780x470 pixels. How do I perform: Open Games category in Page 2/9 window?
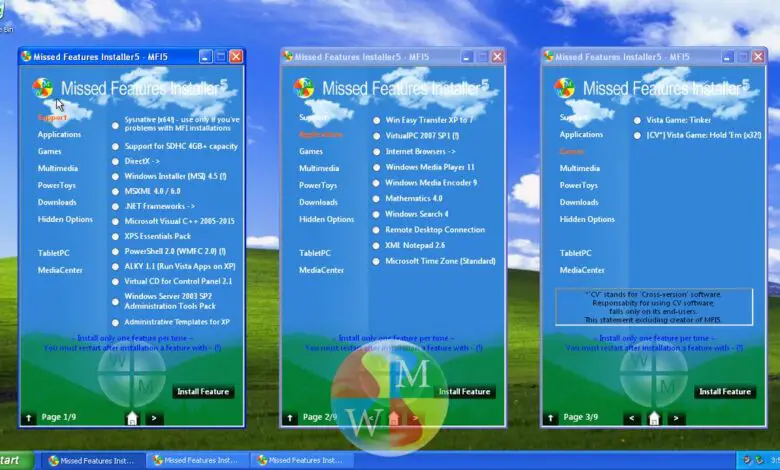(x=311, y=151)
